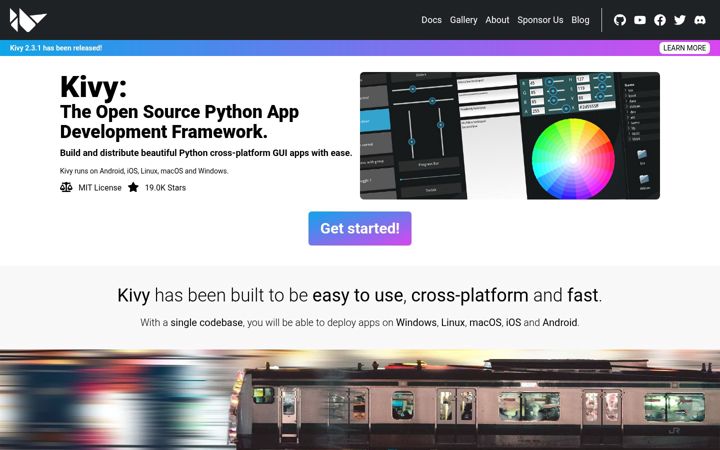720x450 pixels.
Task: Open the YouTube icon link
Action: pyautogui.click(x=640, y=20)
